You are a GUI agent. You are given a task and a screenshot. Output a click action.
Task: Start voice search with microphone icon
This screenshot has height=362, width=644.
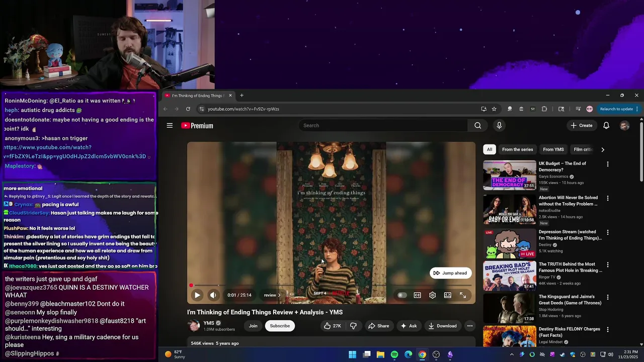coord(499,126)
